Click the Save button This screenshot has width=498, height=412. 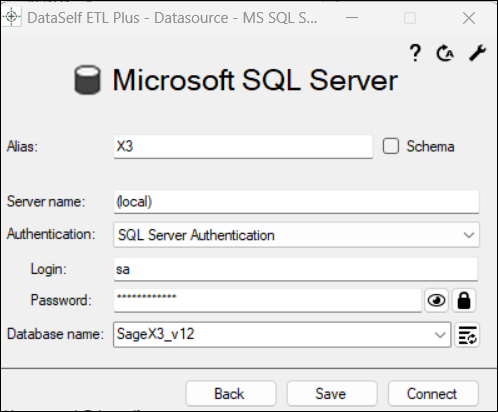click(x=332, y=394)
